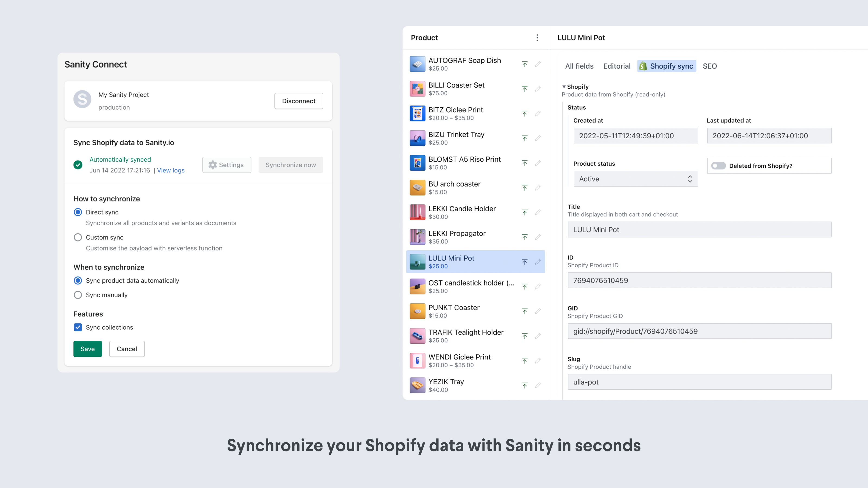868x488 pixels.
Task: Click publish arrow icon for BIZU Trinket Tray
Action: [x=525, y=138]
